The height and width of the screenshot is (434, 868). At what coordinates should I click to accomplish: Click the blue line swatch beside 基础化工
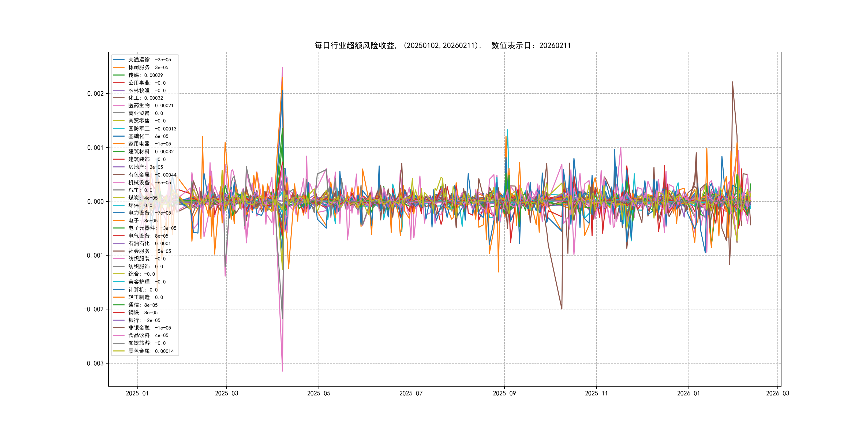click(x=119, y=136)
